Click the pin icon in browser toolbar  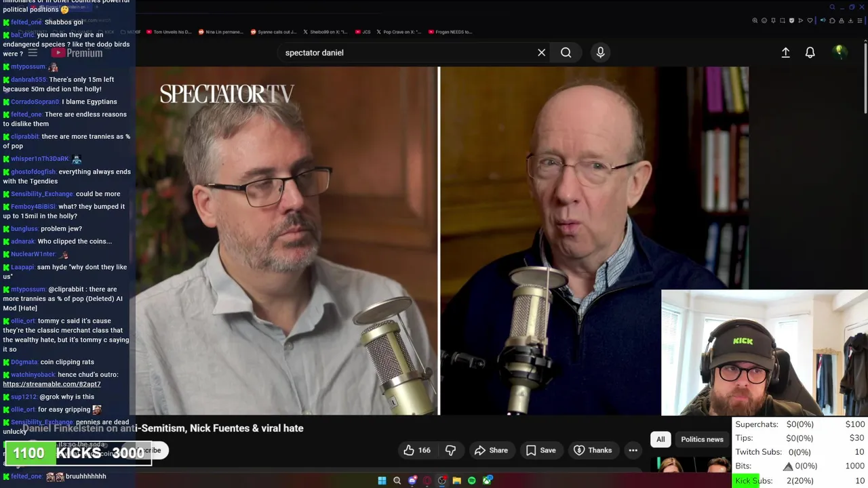[773, 20]
